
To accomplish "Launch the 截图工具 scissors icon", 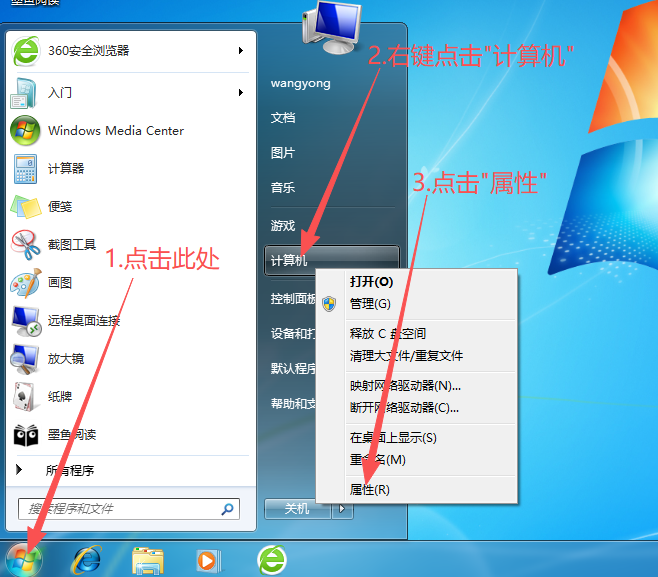I will coord(26,245).
